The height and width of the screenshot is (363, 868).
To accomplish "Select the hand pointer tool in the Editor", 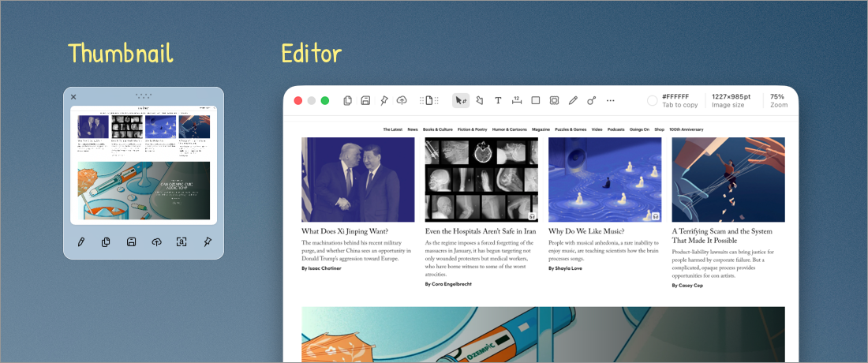I will (480, 100).
